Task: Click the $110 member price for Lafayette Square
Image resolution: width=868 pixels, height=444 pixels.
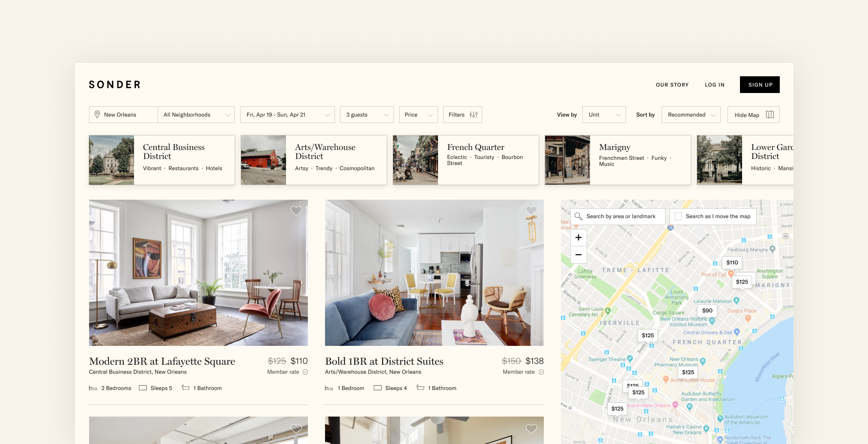Action: pyautogui.click(x=299, y=361)
